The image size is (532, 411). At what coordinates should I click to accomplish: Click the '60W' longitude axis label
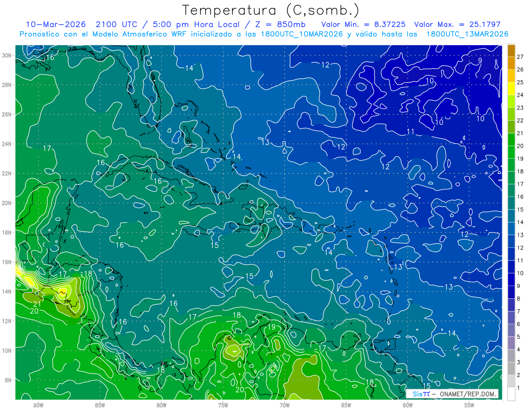pos(408,405)
